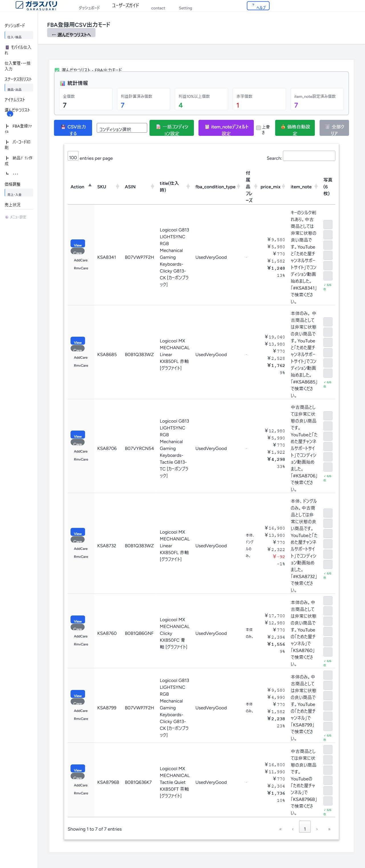The height and width of the screenshot is (868, 365).
Task: Click RmvCare for SKU KSA8341
Action: 81,268
